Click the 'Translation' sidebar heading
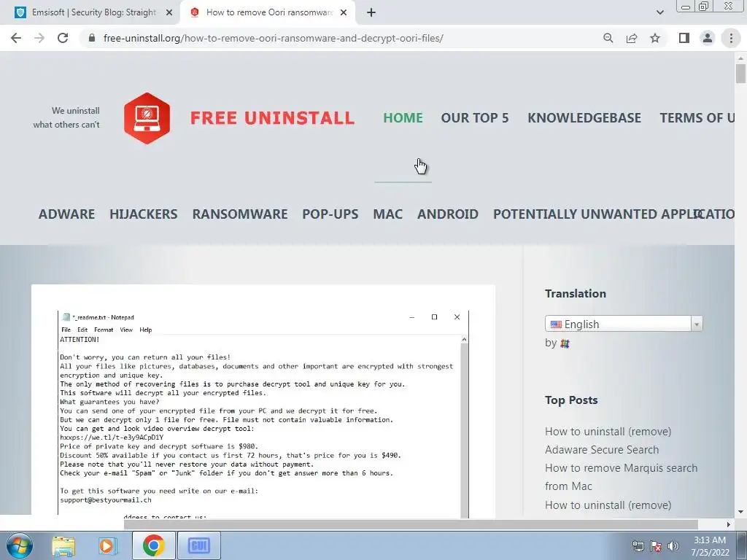 576,293
